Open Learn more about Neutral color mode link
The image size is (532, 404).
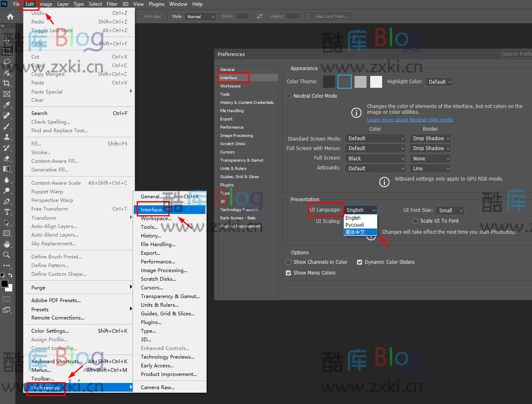(x=410, y=120)
